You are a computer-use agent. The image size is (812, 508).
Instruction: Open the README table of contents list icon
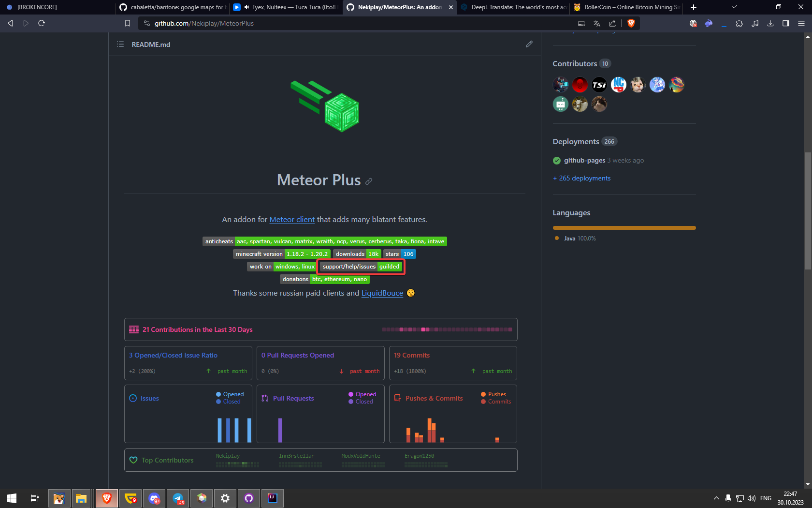120,44
